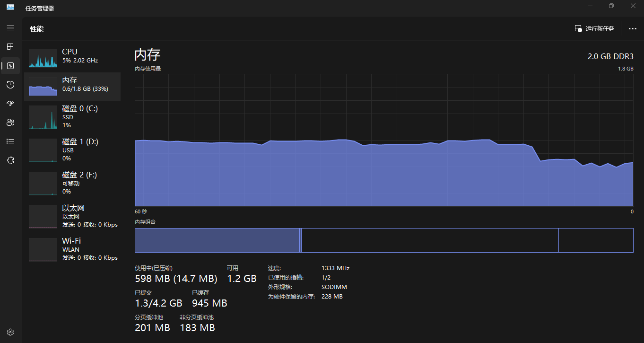Image resolution: width=644 pixels, height=343 pixels.
Task: Open the Processes page icon
Action: 10,47
